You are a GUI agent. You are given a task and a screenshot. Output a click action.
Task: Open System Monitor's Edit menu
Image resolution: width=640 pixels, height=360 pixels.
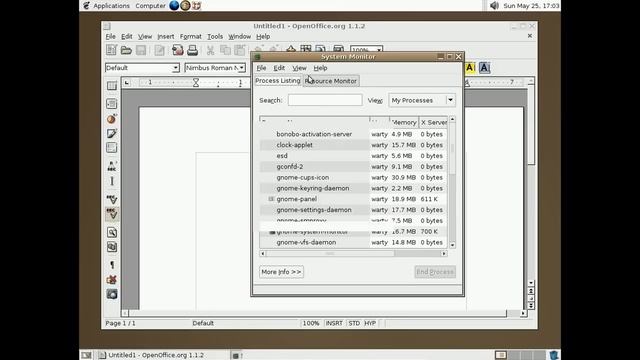(279, 68)
